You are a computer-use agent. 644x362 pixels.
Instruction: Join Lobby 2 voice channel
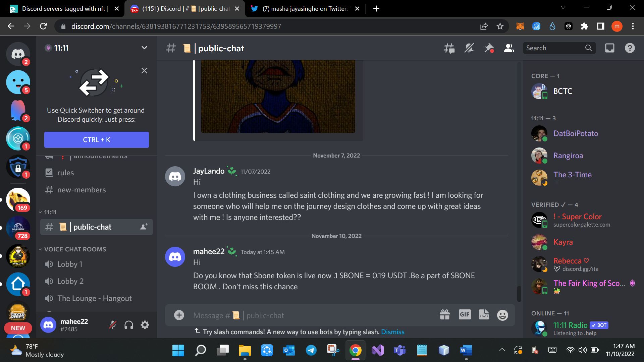[97, 281]
